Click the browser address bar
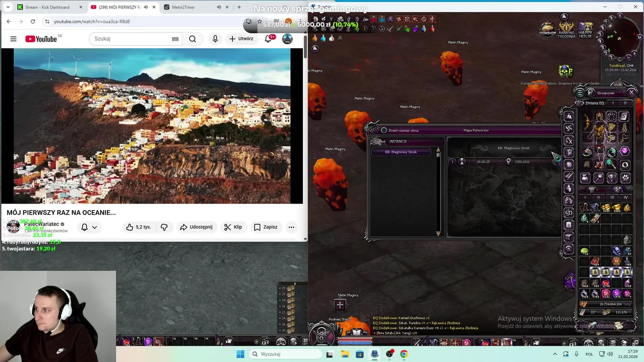The height and width of the screenshot is (362, 644). pos(146,22)
